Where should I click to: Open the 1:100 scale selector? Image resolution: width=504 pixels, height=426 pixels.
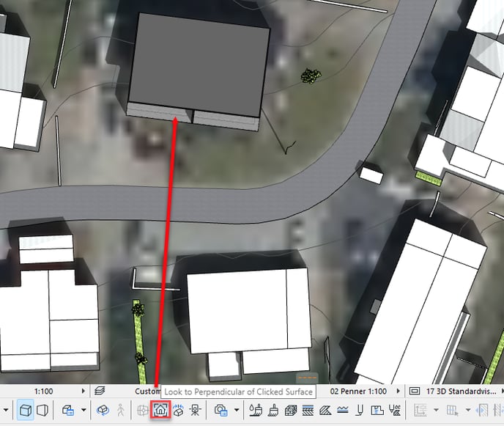[44, 392]
